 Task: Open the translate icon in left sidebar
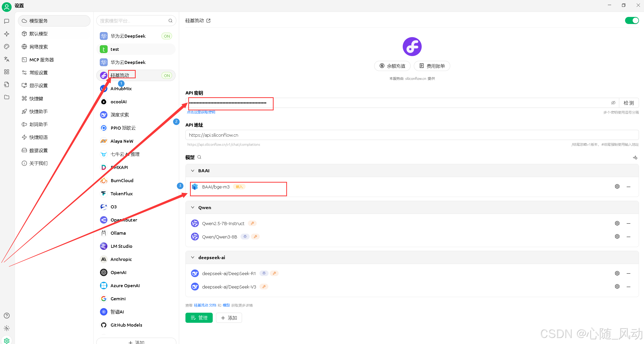coord(7,59)
